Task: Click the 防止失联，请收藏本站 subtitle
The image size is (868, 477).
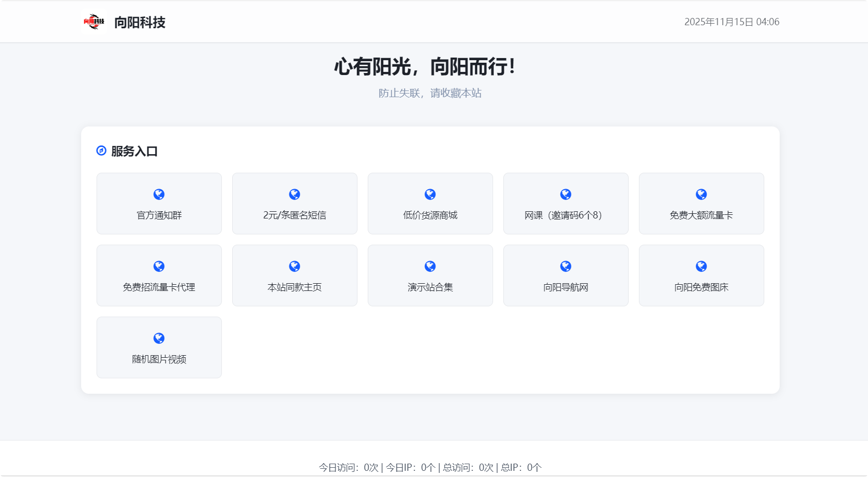Action: click(430, 93)
